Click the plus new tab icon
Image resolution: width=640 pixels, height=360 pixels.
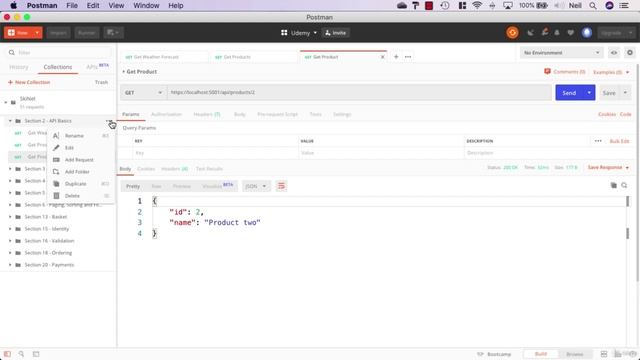tap(396, 57)
